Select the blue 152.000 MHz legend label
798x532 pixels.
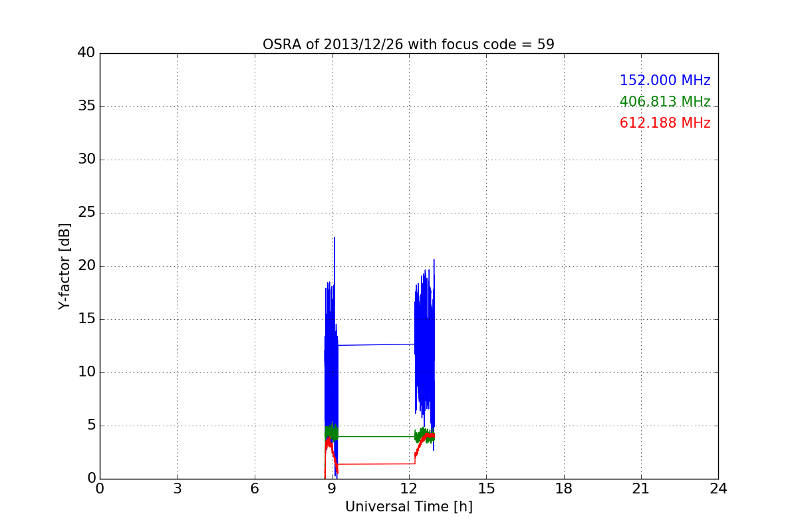tap(665, 80)
